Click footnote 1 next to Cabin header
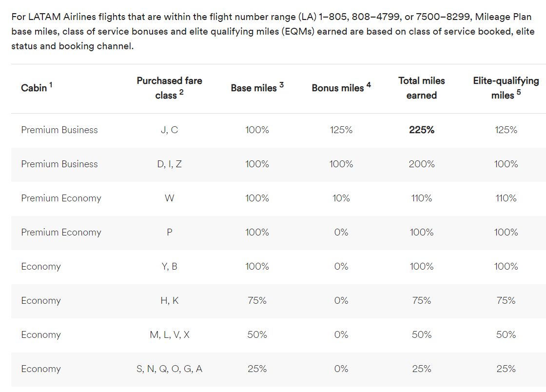 click(x=51, y=85)
